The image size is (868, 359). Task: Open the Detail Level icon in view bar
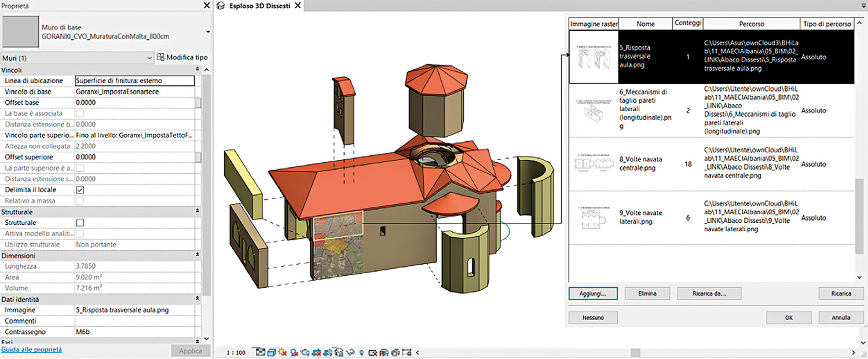(x=261, y=352)
